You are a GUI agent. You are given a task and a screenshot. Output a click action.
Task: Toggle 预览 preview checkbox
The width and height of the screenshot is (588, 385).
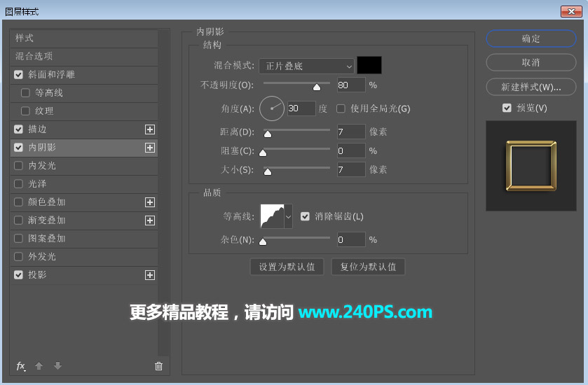pyautogui.click(x=507, y=108)
